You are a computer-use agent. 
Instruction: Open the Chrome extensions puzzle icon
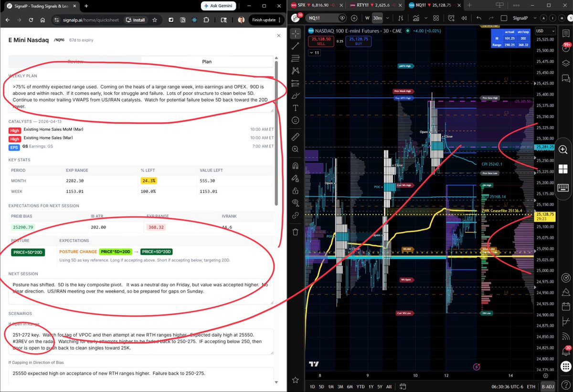coord(206,20)
